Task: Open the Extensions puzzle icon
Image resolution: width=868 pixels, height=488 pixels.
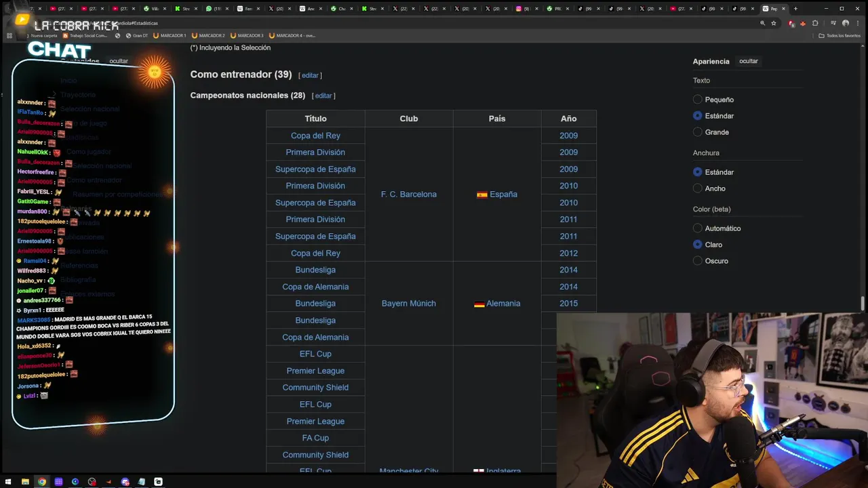Action: (815, 23)
